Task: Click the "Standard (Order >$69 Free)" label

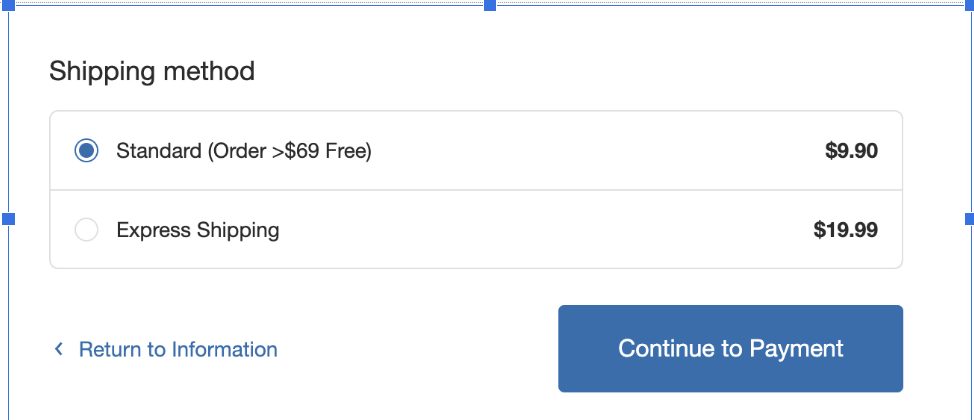Action: pos(244,151)
